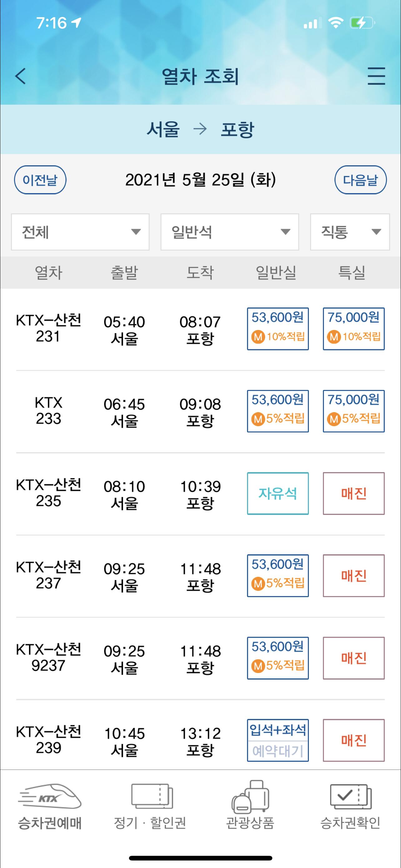Tap the 승차권확인 ticket check icon
401x868 pixels.
click(x=350, y=796)
